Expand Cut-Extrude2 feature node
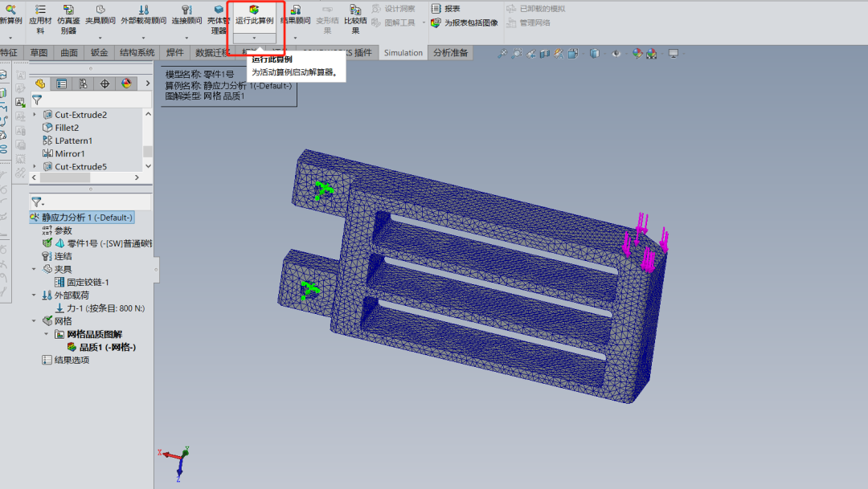 (x=35, y=115)
